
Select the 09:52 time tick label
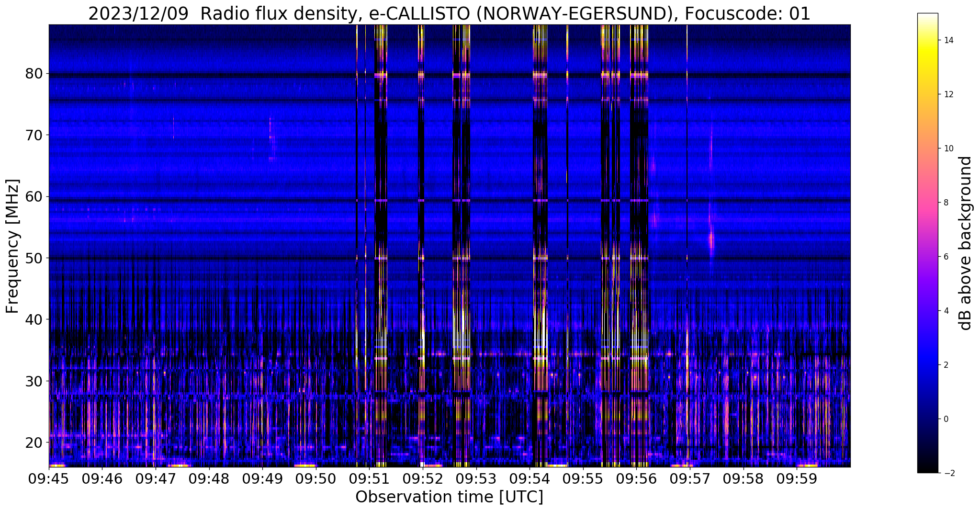click(x=423, y=478)
